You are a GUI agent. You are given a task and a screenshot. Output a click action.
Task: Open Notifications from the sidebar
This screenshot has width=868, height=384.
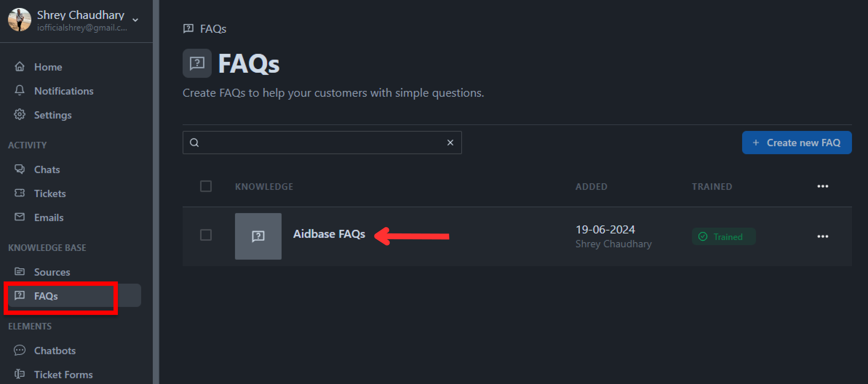64,91
